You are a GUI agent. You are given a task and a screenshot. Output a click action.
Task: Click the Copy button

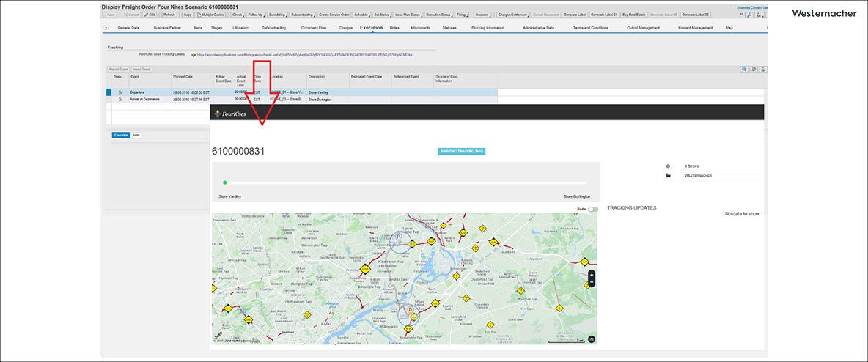point(188,15)
